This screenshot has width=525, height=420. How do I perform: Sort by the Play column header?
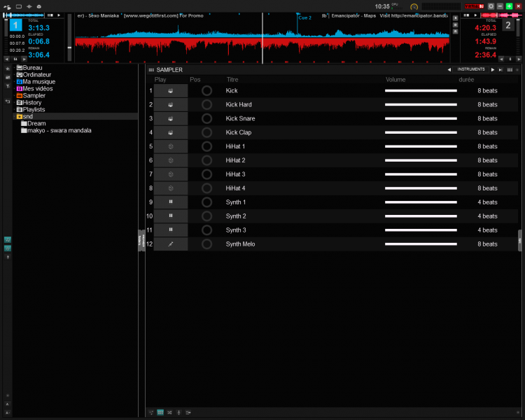coord(160,80)
